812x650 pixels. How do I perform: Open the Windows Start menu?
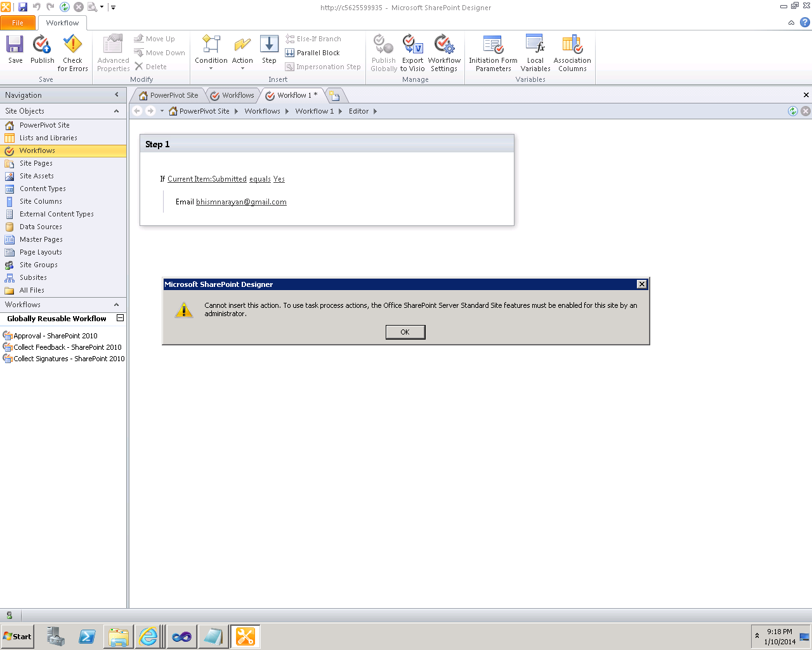18,637
